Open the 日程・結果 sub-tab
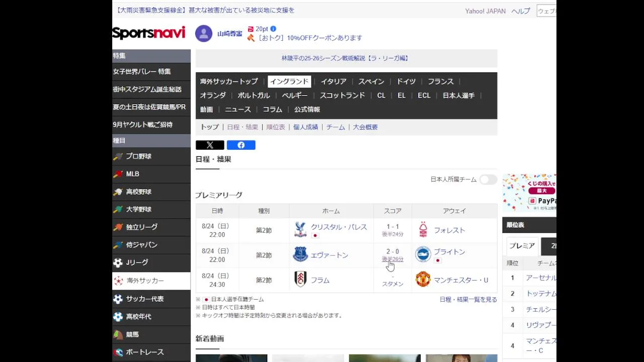The height and width of the screenshot is (362, 644). pyautogui.click(x=243, y=127)
